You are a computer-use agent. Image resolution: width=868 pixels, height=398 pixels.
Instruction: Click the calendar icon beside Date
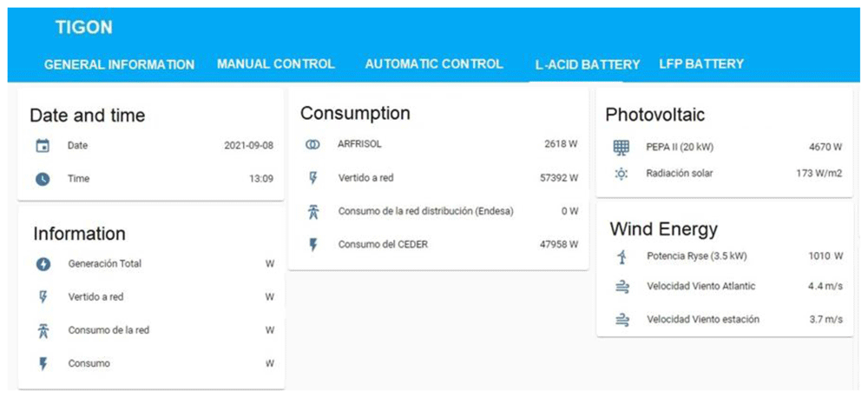tap(43, 146)
